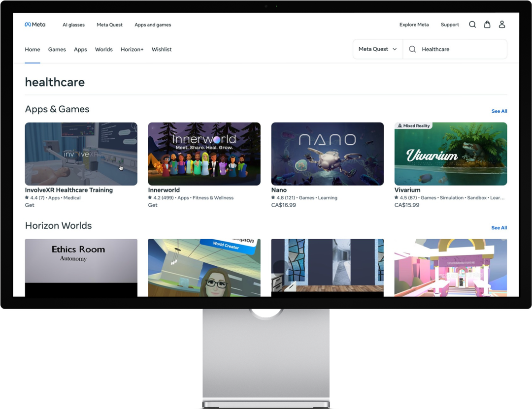Open the stained glass room world thumbnail
This screenshot has width=532, height=409.
coord(328,268)
